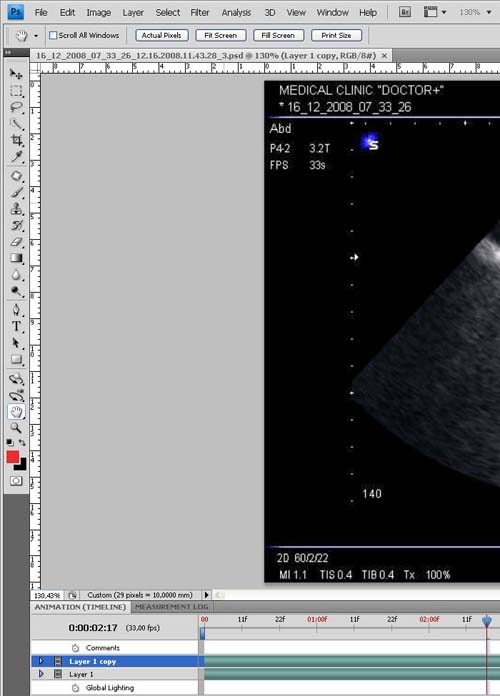Open the Hand tool preset picker
500x696 pixels.
(36, 36)
